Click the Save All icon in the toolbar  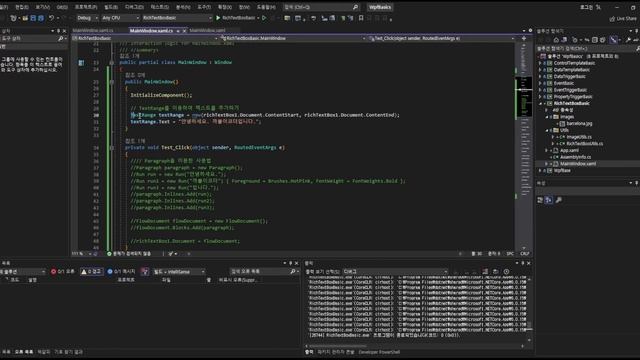41,18
